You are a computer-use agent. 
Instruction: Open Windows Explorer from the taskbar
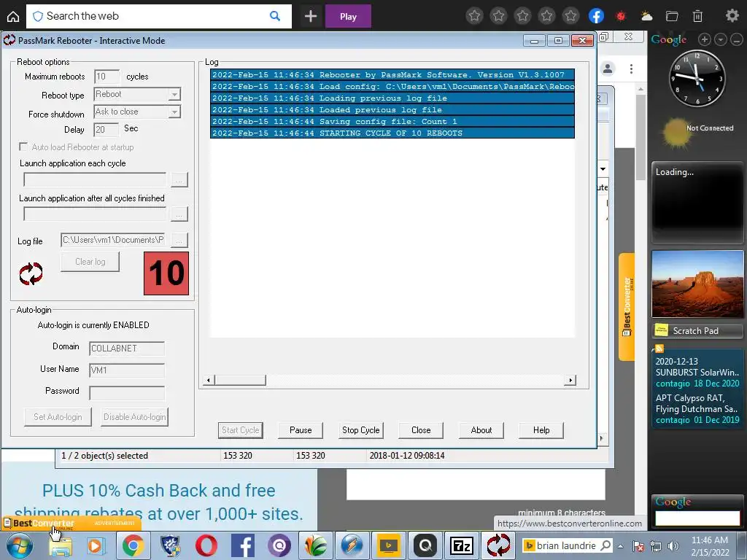click(61, 545)
